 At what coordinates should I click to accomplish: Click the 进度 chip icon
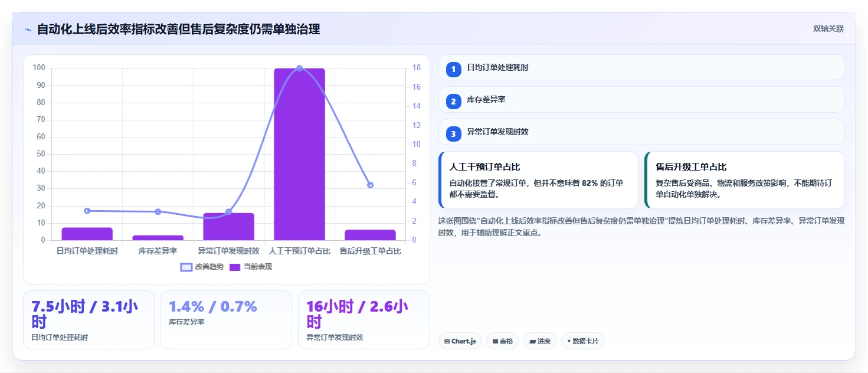pos(532,341)
